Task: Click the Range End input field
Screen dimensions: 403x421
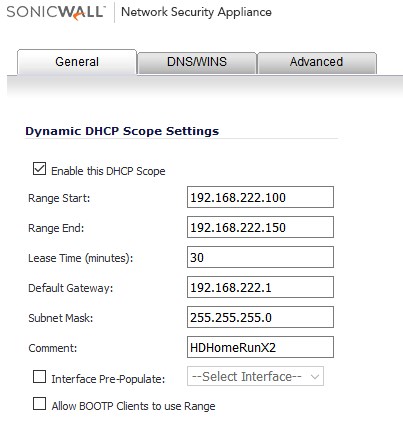Action: click(260, 227)
